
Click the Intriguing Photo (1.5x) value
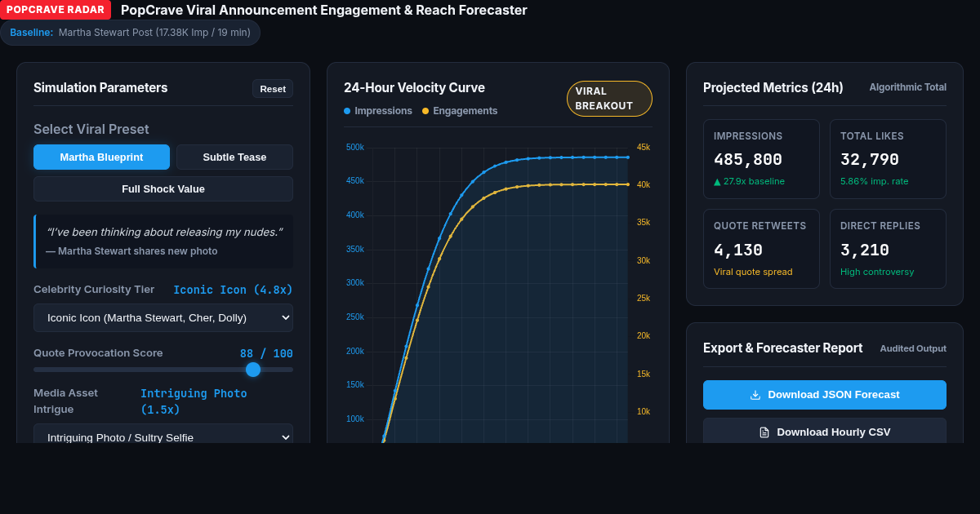(x=194, y=401)
